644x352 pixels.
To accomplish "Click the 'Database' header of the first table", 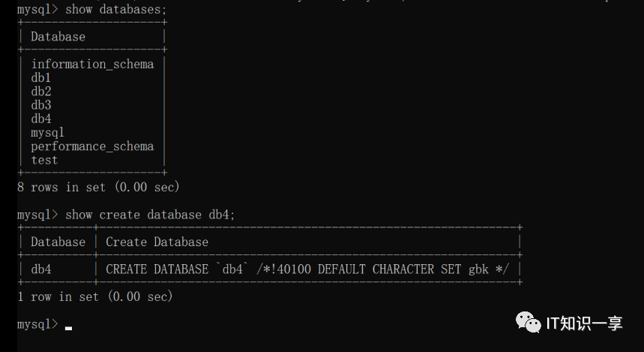I will (58, 37).
